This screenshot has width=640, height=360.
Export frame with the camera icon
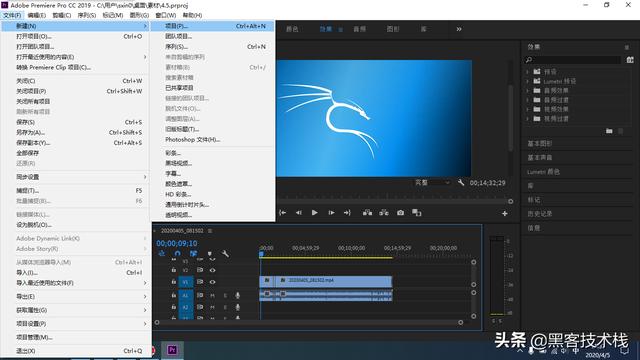(x=400, y=213)
